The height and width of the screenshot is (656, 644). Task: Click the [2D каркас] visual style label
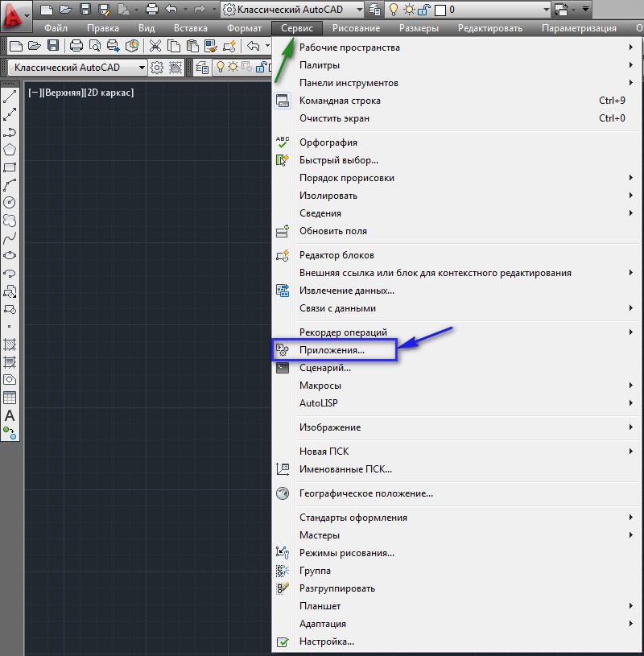(109, 93)
